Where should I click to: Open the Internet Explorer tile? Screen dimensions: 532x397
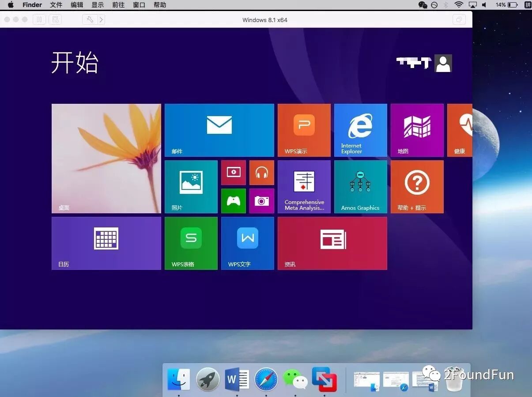(361, 130)
